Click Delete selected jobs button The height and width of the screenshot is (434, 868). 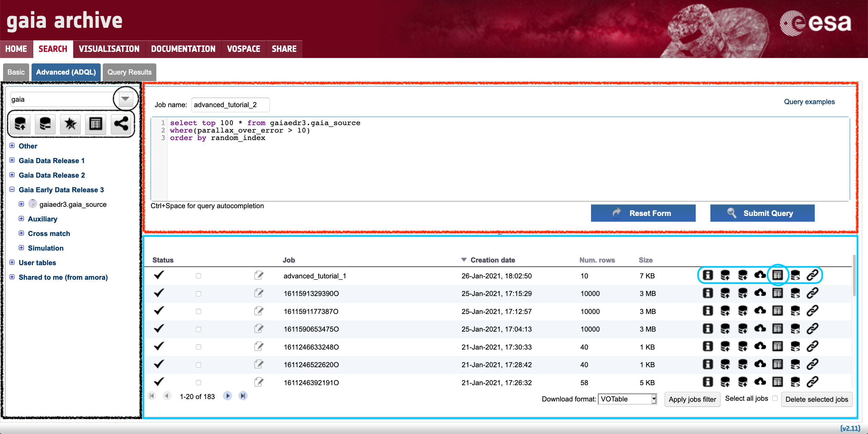[x=817, y=399]
